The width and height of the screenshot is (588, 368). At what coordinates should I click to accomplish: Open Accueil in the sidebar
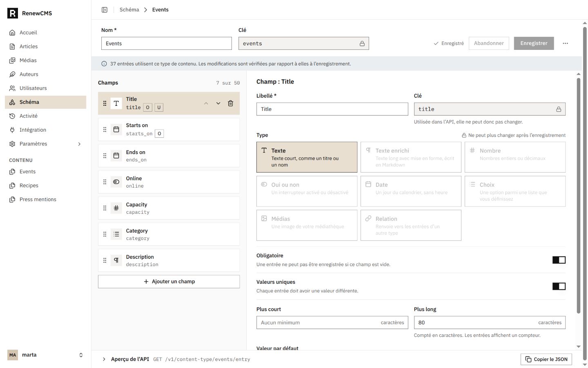click(x=45, y=33)
